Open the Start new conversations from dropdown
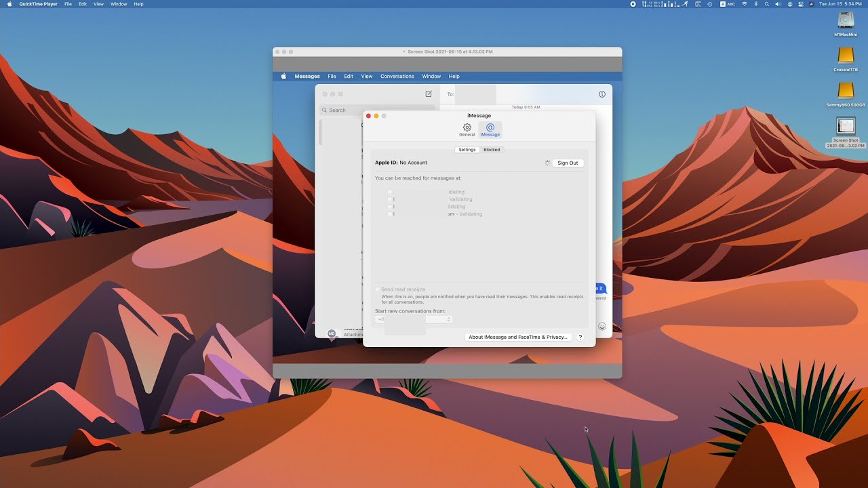The height and width of the screenshot is (488, 868). pyautogui.click(x=414, y=319)
